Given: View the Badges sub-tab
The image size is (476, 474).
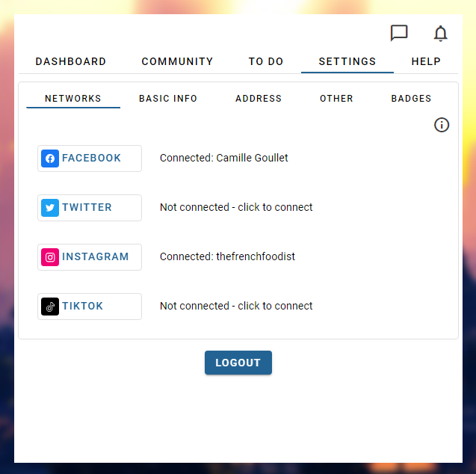Looking at the screenshot, I should click(411, 99).
